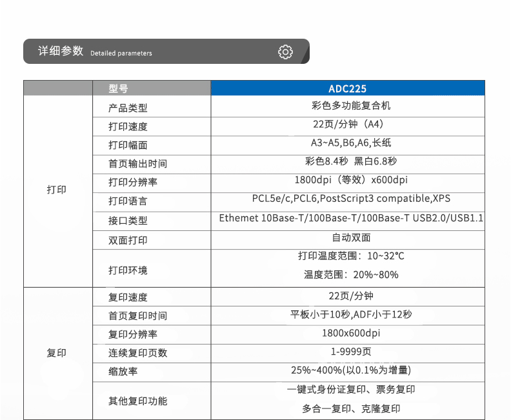Select the 产品类型 row label
The image size is (511, 420).
[128, 108]
